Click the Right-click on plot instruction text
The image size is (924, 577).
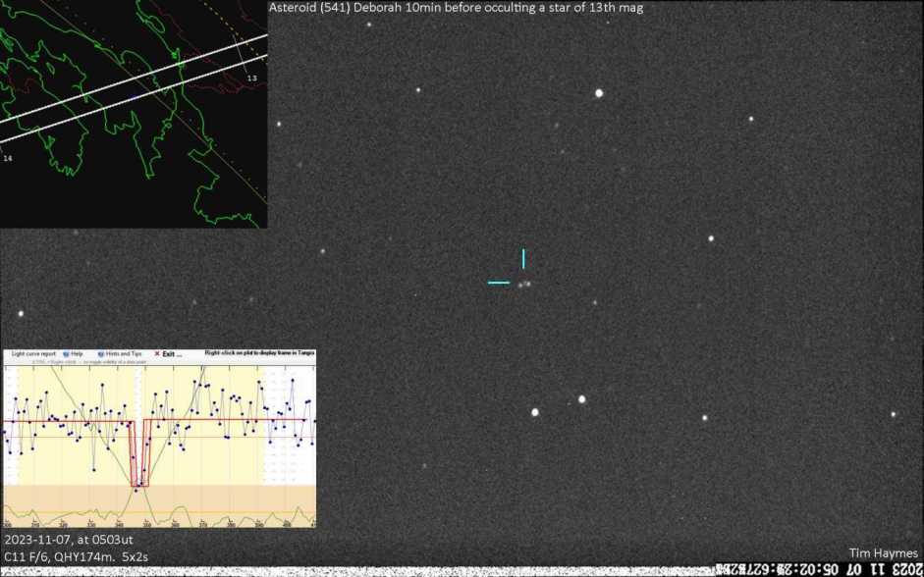point(259,353)
